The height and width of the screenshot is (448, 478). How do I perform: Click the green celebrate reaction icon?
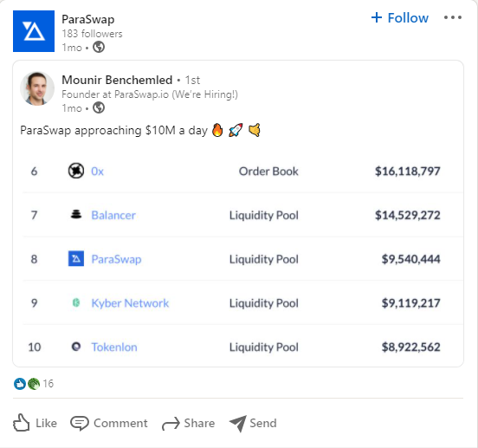pos(34,384)
